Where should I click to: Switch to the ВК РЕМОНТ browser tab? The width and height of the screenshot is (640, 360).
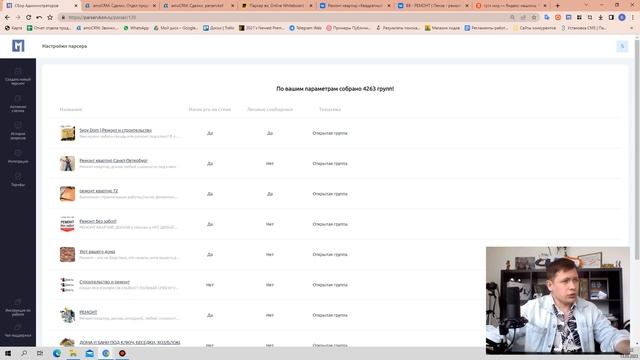pos(433,6)
